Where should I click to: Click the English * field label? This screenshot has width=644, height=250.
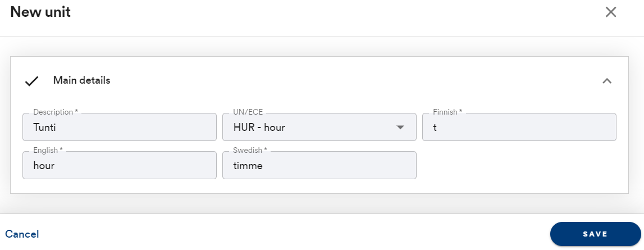(48, 150)
